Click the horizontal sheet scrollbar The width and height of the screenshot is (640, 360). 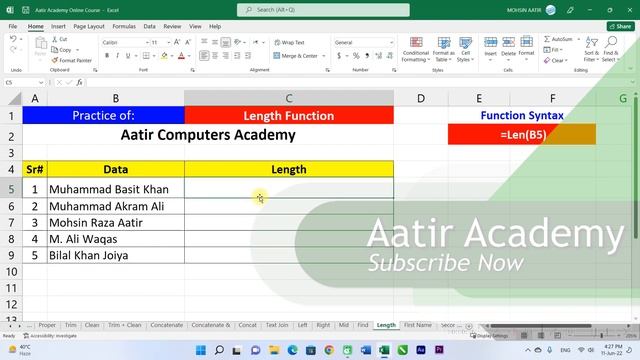pos(540,326)
